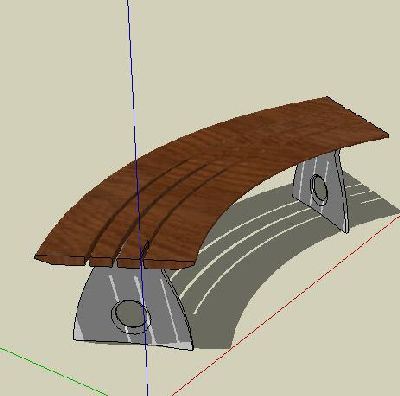
Task: Click the bottom edge of the front leg
Action: click(133, 344)
